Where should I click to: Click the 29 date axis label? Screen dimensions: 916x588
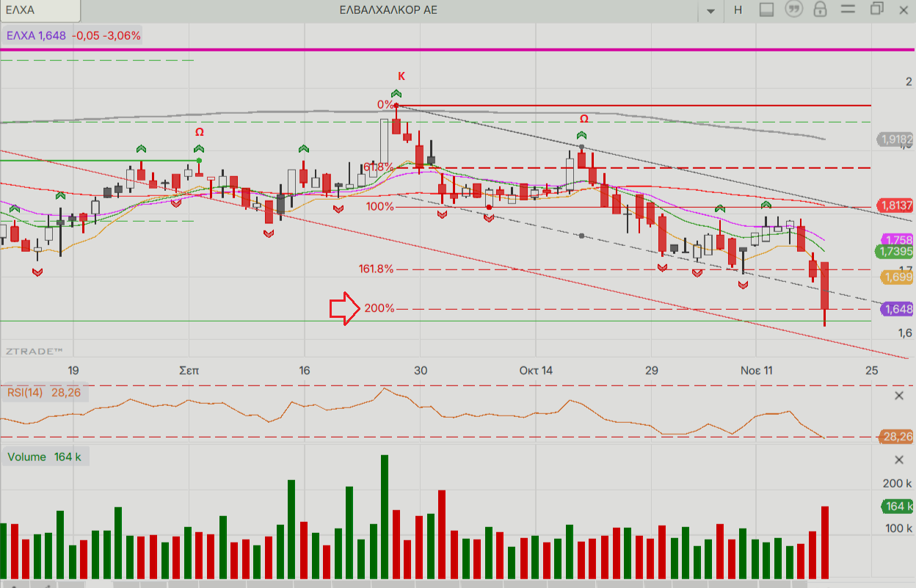(652, 370)
